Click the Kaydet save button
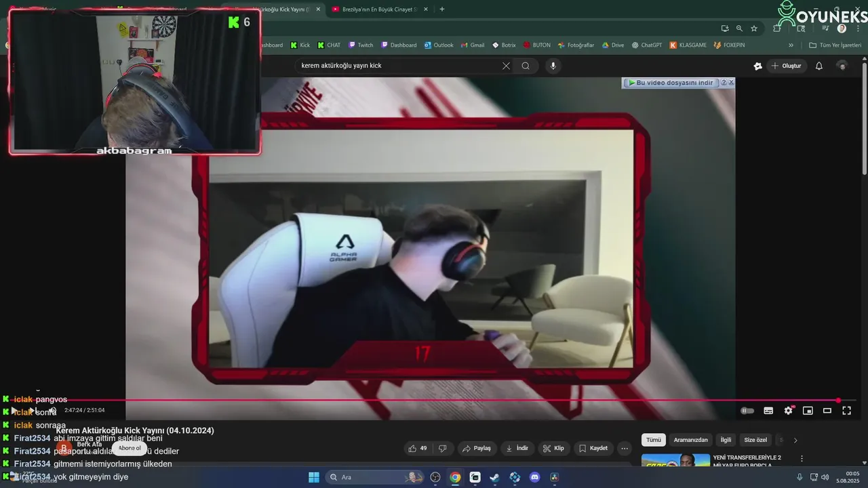 pos(593,448)
